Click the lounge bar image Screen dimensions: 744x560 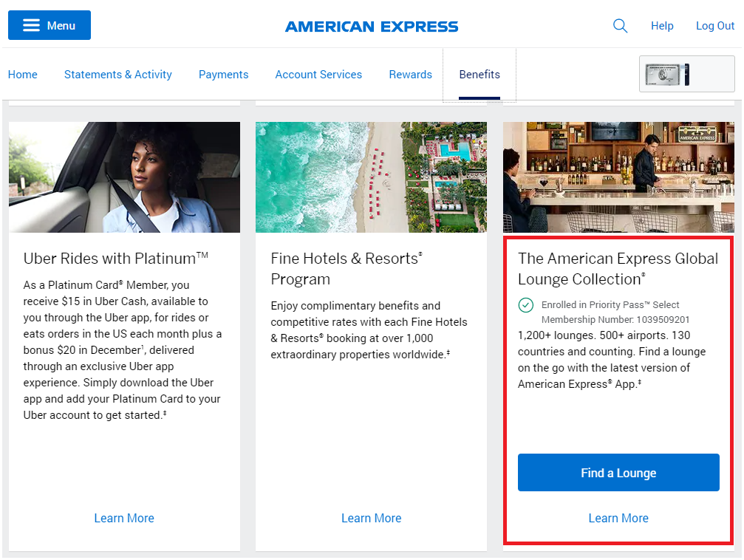(x=618, y=177)
